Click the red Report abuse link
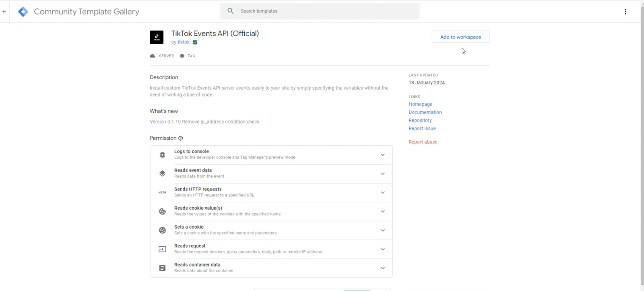 point(423,142)
